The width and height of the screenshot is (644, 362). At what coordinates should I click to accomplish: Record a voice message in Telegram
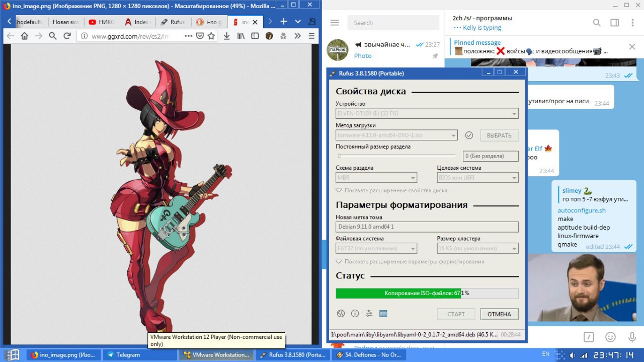click(632, 337)
